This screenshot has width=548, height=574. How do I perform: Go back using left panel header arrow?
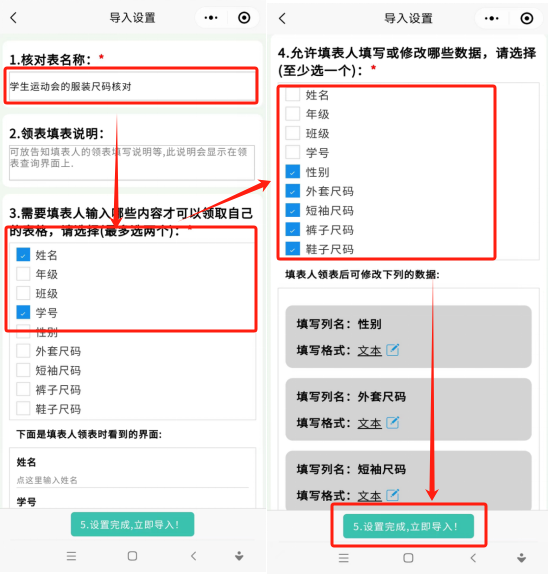click(x=14, y=18)
